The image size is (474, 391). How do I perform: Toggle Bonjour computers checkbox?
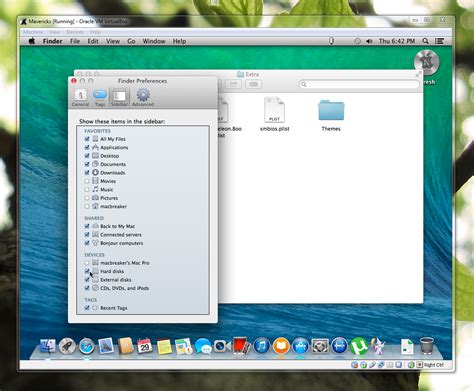87,243
